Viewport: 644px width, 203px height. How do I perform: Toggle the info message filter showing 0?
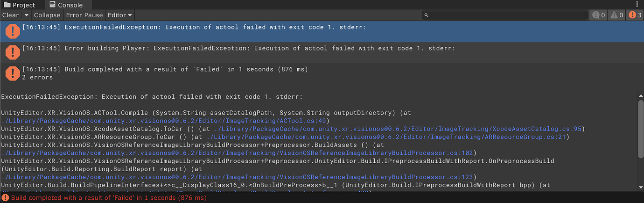(598, 15)
